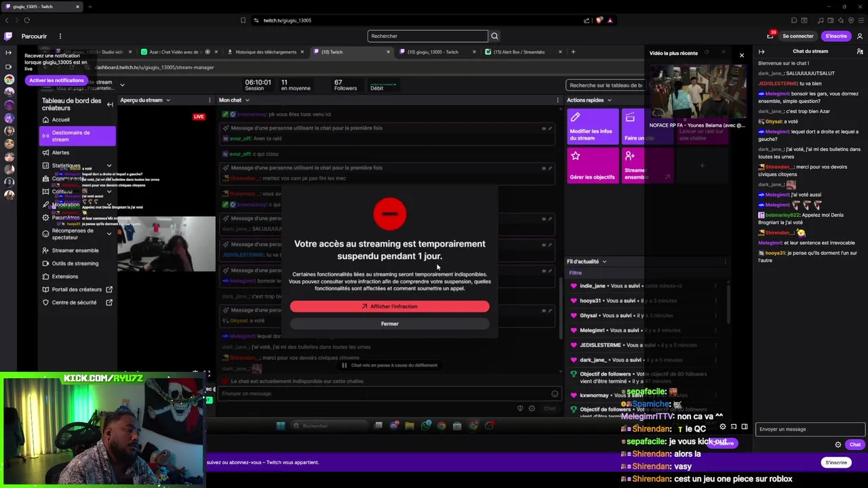Open the Parcourir browse page
Screen dimensions: 868x488
(x=34, y=36)
